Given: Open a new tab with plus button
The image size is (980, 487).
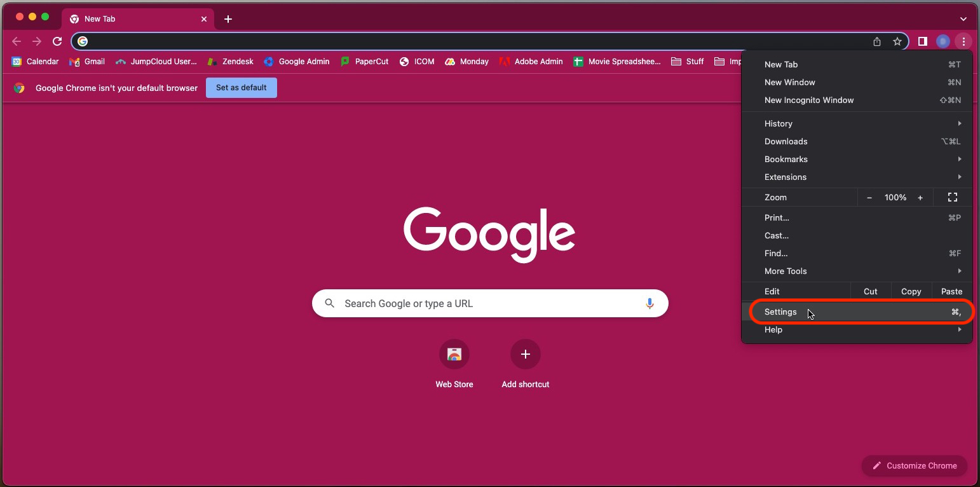Looking at the screenshot, I should click(228, 19).
